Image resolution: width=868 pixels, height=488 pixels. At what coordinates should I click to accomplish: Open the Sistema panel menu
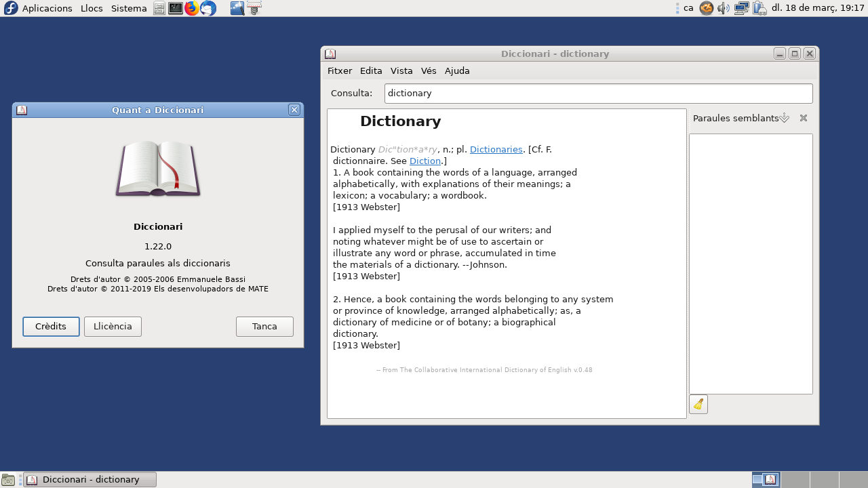click(129, 8)
